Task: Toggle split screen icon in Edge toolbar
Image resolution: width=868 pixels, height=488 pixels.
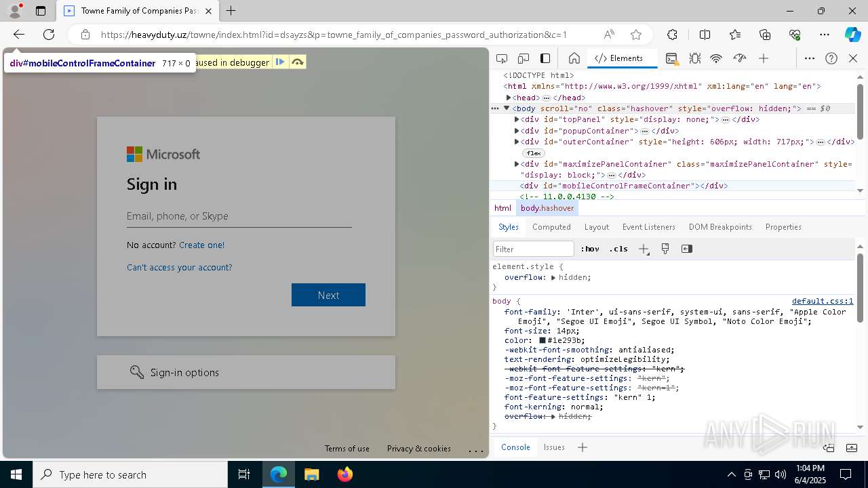Action: coord(705,35)
